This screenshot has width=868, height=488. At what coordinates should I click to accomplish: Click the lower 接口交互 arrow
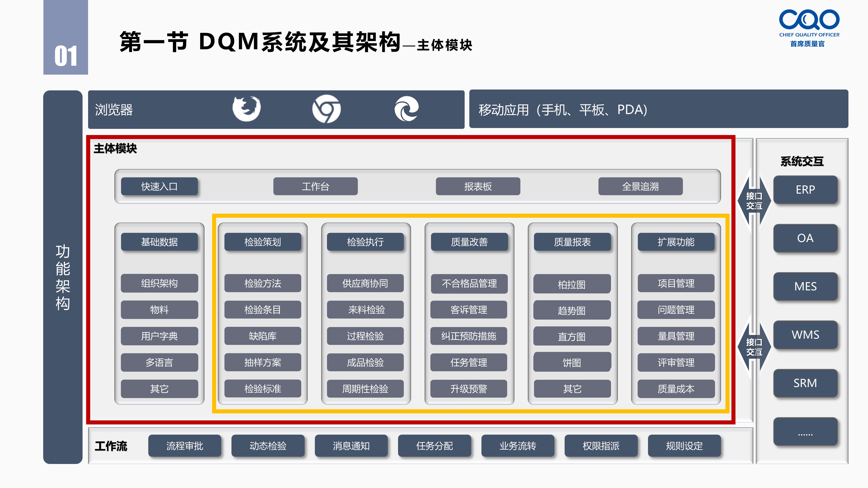point(754,347)
